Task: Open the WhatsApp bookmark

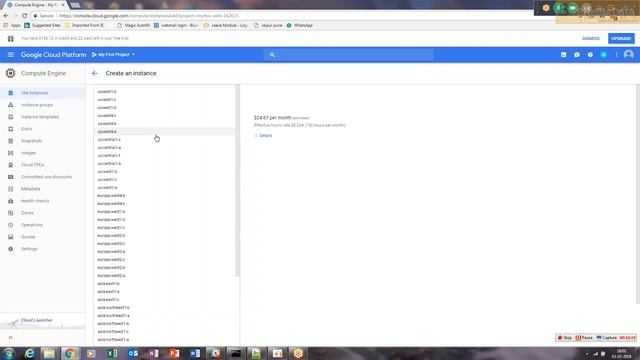Action: click(300, 25)
